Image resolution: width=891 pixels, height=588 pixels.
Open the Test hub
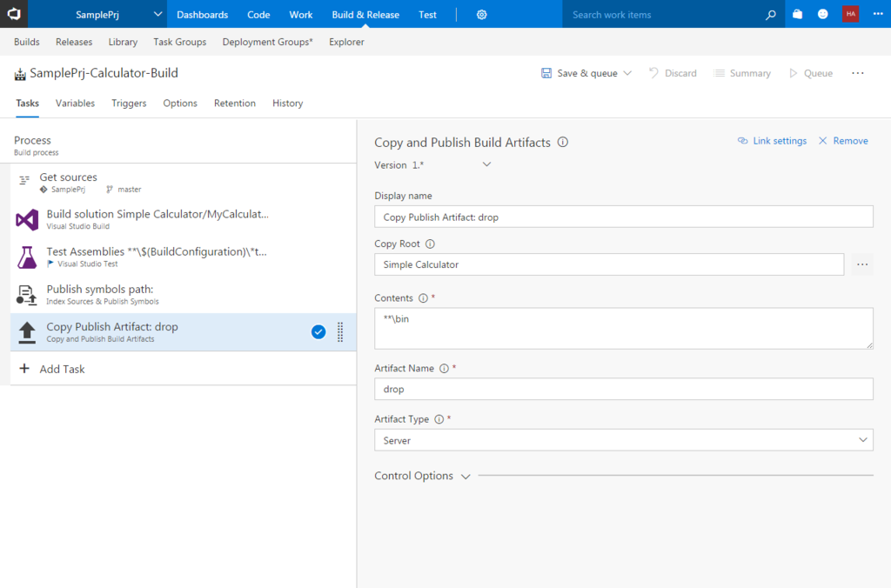pos(427,15)
